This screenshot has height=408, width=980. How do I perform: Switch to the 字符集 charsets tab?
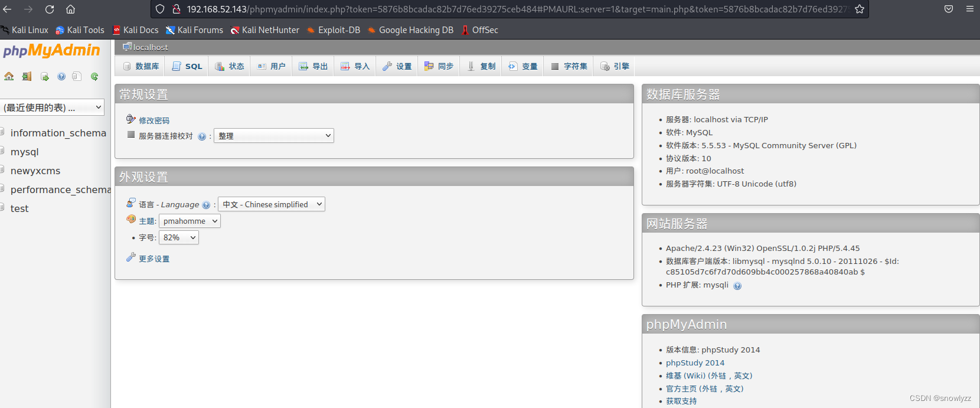click(x=569, y=66)
